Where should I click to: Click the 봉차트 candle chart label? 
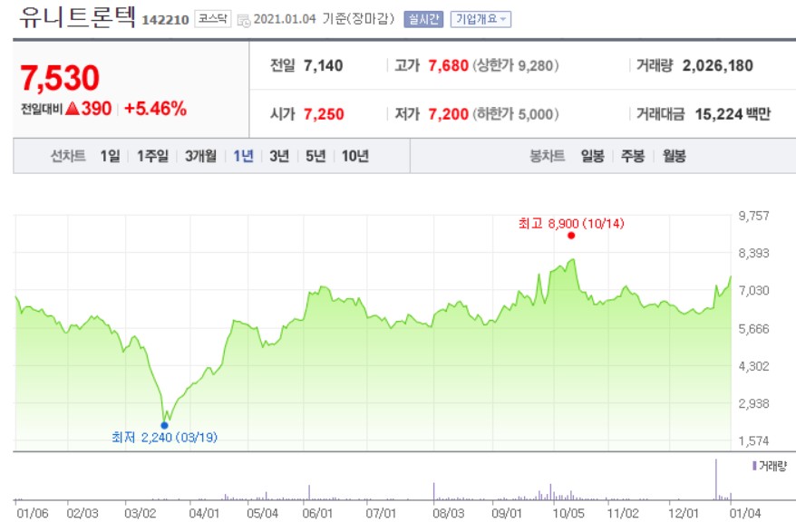click(548, 156)
